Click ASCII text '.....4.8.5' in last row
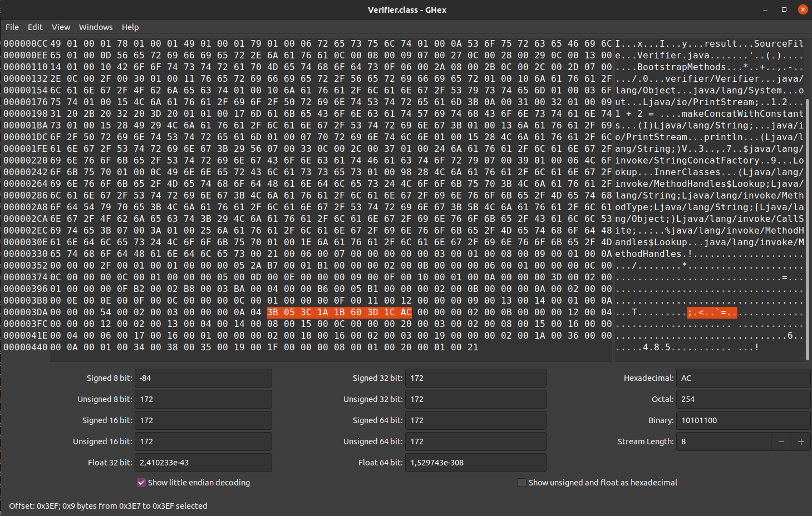 click(643, 348)
